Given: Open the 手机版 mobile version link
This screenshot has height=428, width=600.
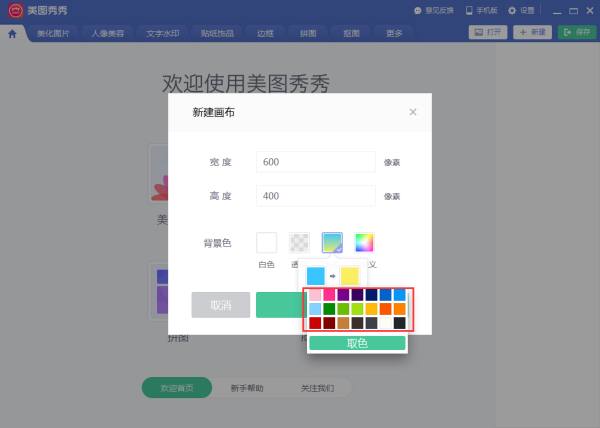Looking at the screenshot, I should [481, 11].
